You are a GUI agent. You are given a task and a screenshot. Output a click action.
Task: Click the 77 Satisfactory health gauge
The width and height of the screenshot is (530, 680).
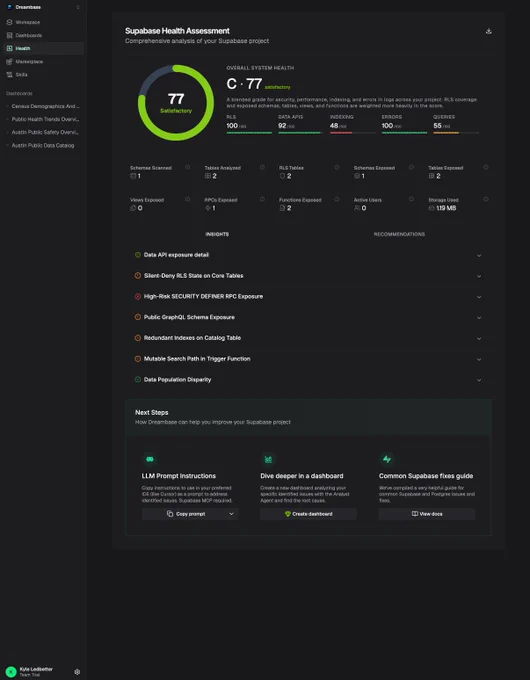(x=176, y=103)
